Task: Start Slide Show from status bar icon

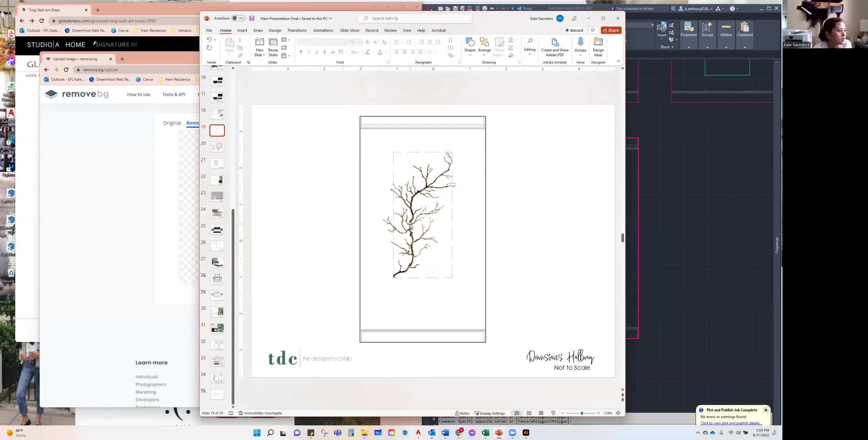Action: [553, 413]
